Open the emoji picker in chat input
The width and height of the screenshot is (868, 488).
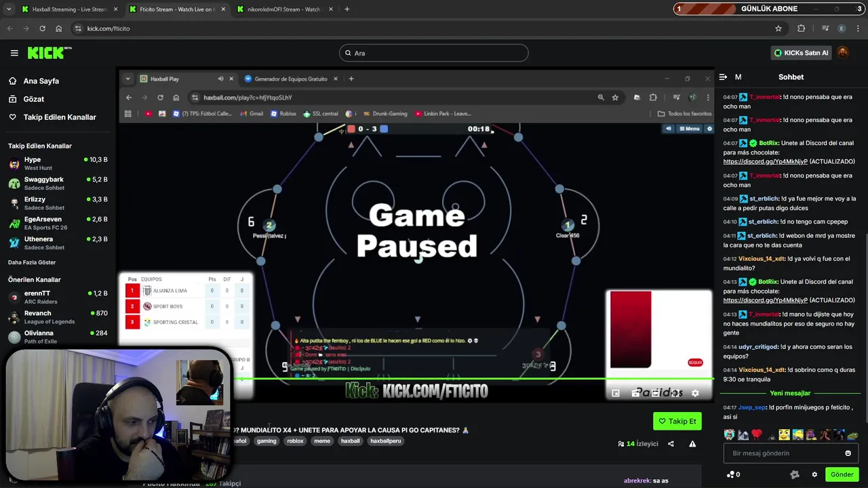848,453
